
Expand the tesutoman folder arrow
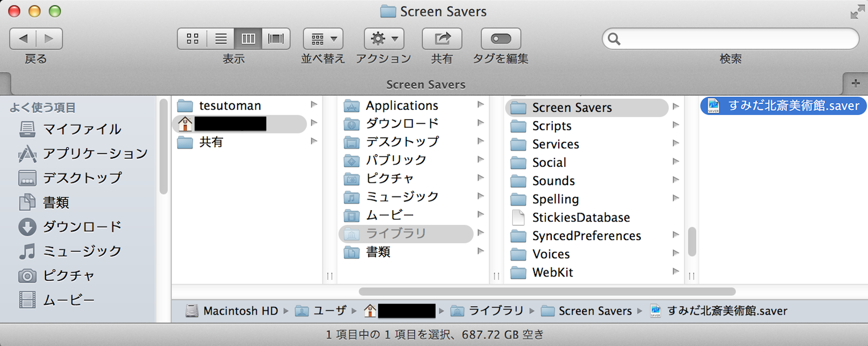pos(314,104)
